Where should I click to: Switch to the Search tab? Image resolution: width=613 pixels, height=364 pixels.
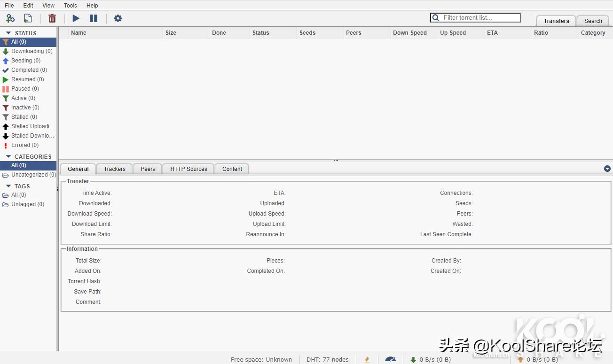(x=593, y=21)
